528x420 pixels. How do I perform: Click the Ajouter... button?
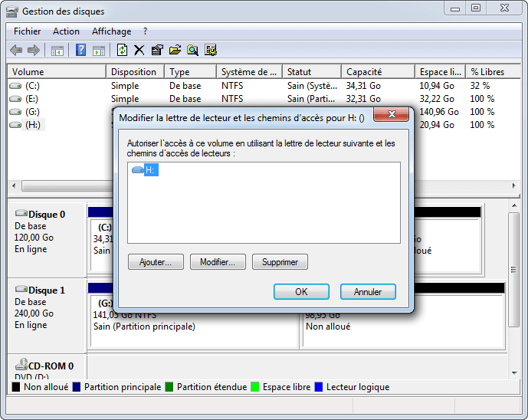[156, 261]
